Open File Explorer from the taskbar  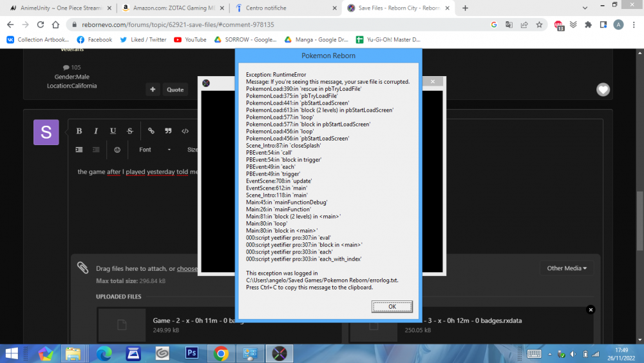click(73, 353)
